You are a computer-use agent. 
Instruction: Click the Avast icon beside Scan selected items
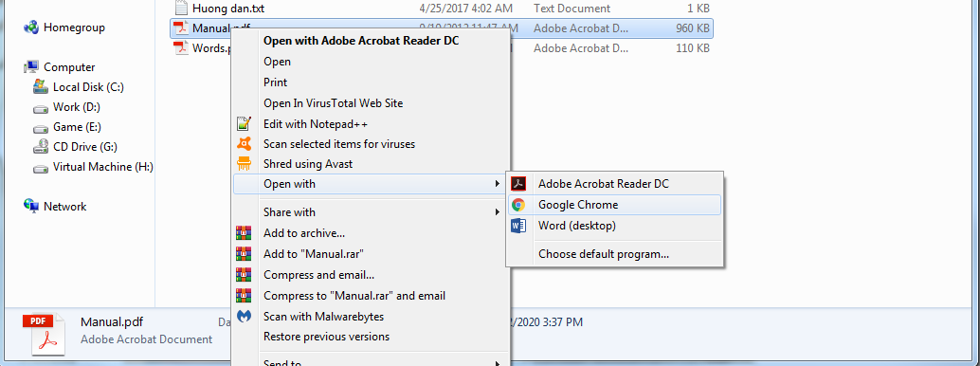coord(244,144)
